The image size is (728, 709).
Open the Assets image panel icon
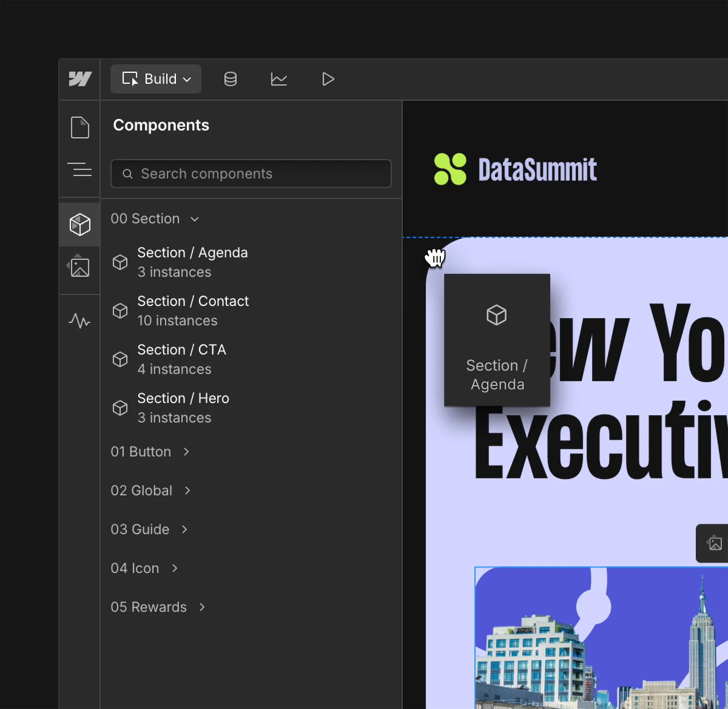pos(80,267)
